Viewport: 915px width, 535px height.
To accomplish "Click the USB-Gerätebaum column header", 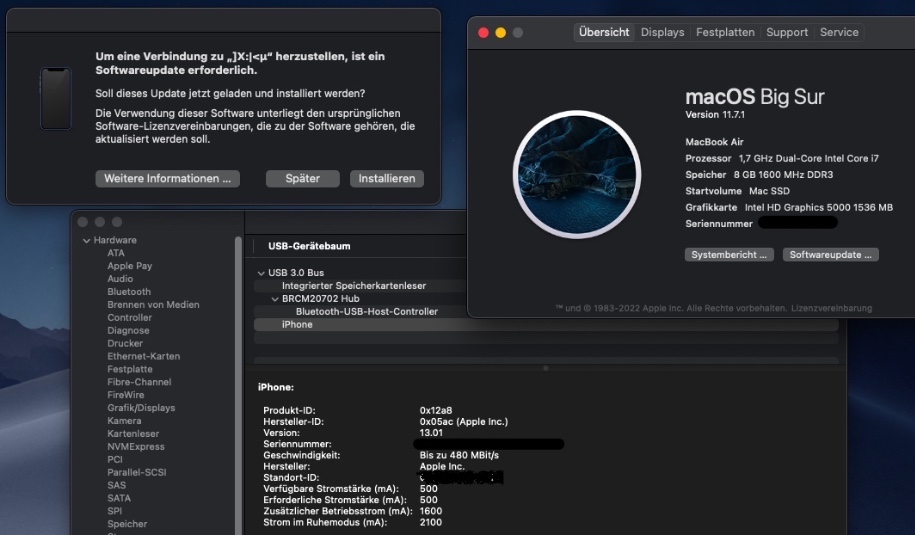I will (x=309, y=246).
